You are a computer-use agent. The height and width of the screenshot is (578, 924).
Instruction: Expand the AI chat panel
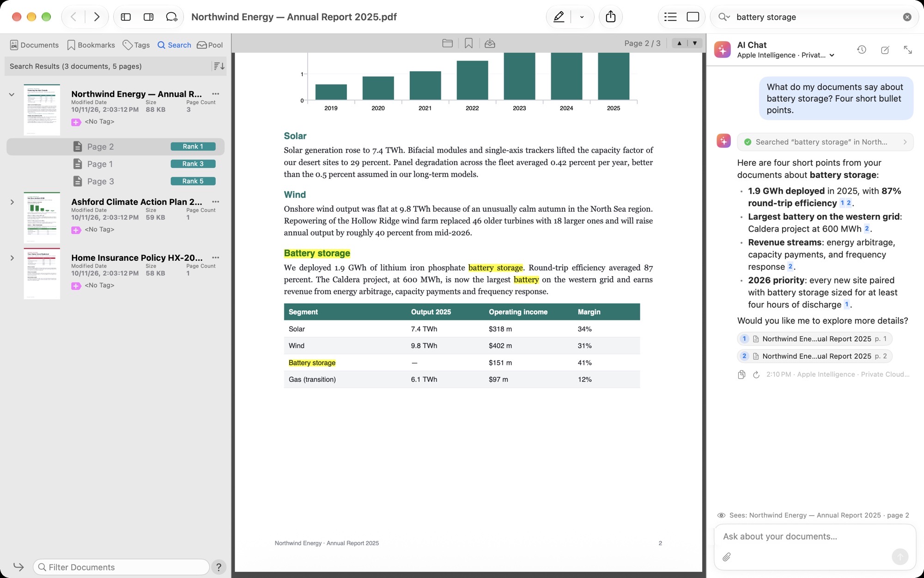908,49
